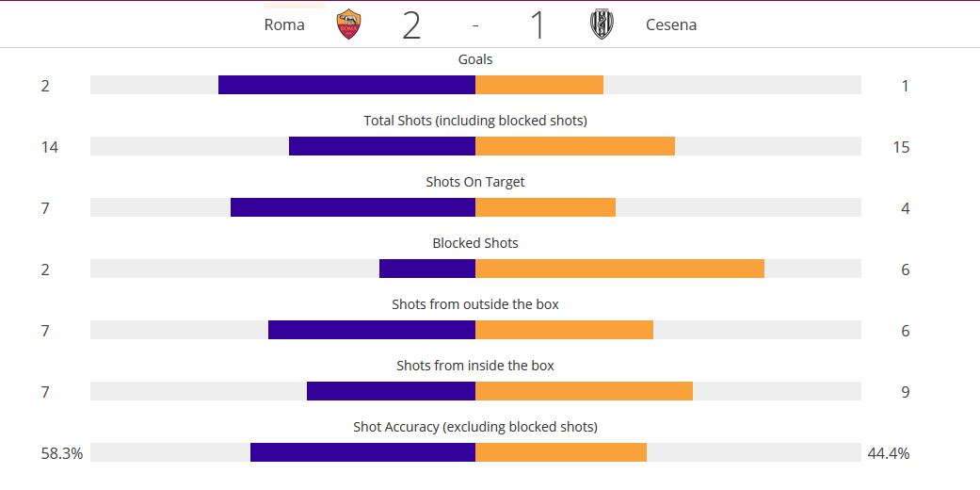
Task: Select the 'Shots from outside the box' label
Action: (x=475, y=304)
